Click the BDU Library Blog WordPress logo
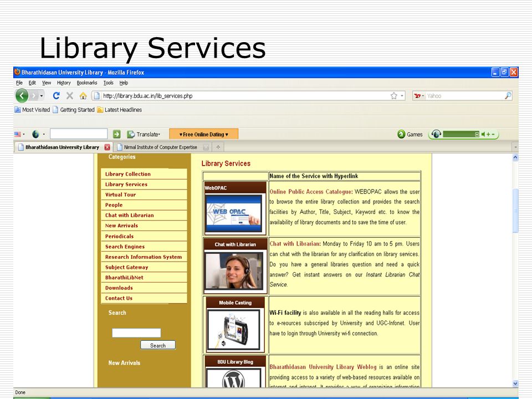 (x=234, y=379)
